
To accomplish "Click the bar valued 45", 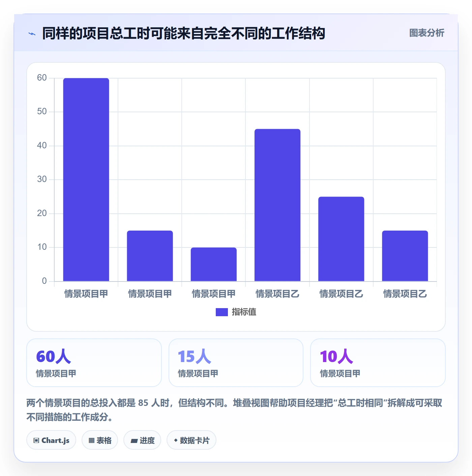I will (x=277, y=205).
